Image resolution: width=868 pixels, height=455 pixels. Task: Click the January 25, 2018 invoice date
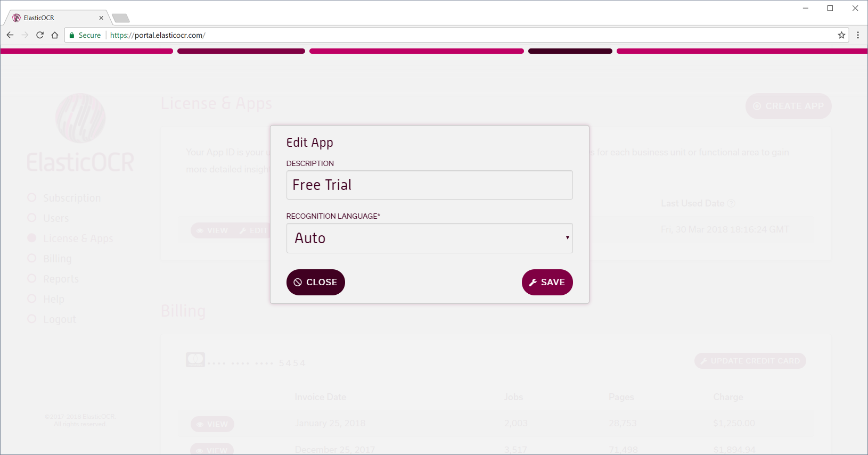tap(330, 423)
